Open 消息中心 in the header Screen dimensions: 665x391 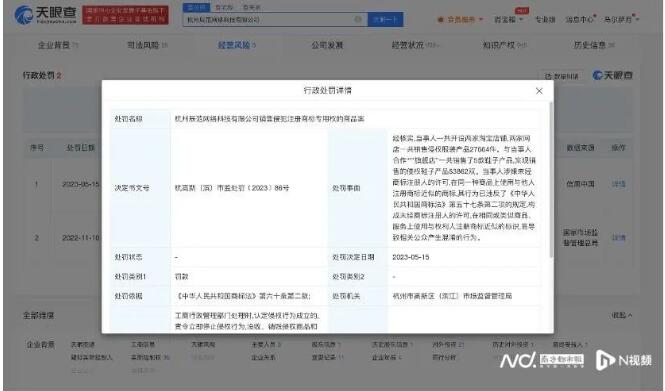coord(580,20)
